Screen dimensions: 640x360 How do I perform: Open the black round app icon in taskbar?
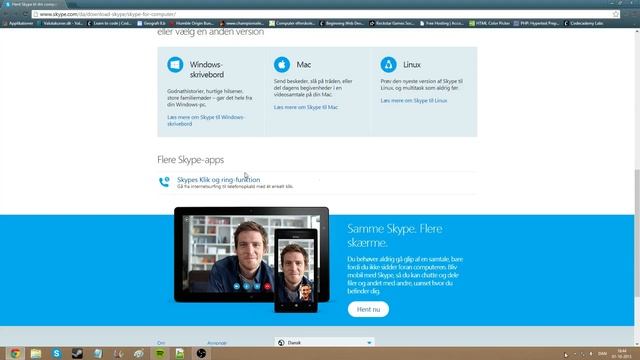[201, 353]
